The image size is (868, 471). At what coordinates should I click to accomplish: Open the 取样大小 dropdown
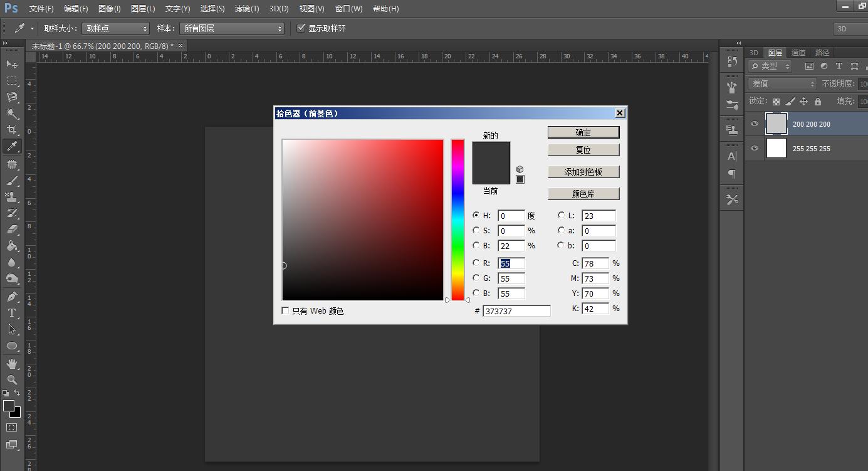point(116,28)
